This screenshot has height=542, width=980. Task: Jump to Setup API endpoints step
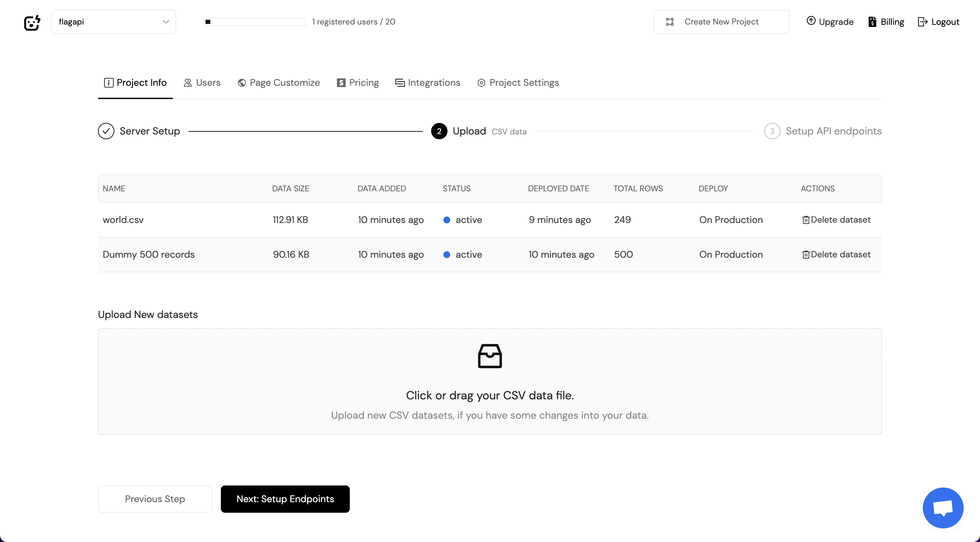(834, 131)
